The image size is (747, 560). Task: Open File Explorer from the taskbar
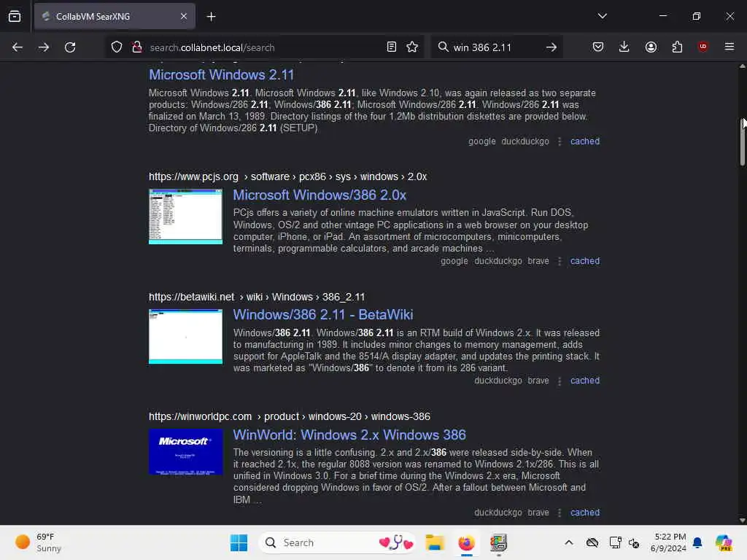(x=435, y=542)
